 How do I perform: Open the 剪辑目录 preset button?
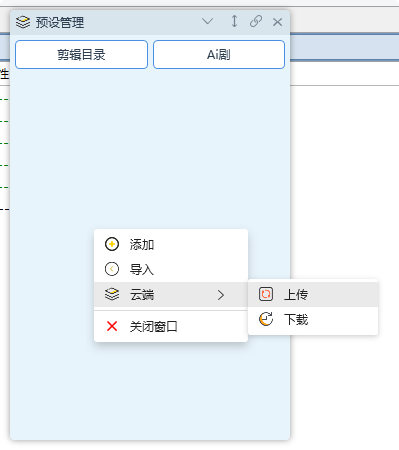click(x=81, y=54)
